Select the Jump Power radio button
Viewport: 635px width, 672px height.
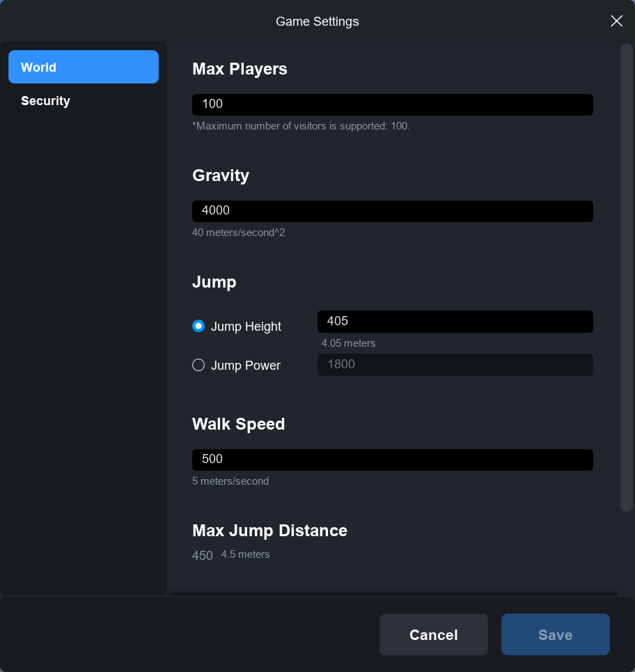click(198, 365)
